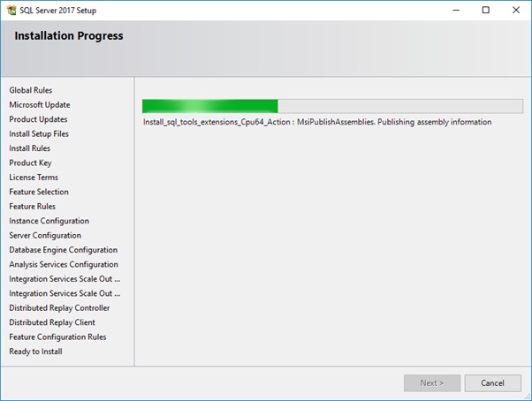The image size is (532, 401).
Task: Click the installation progress bar
Action: (332, 106)
